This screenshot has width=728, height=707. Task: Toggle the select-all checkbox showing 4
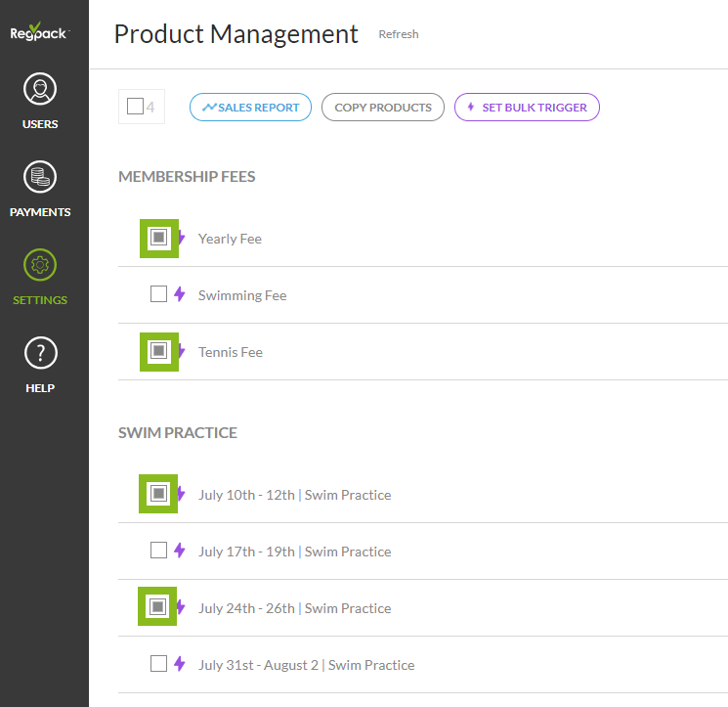click(135, 107)
